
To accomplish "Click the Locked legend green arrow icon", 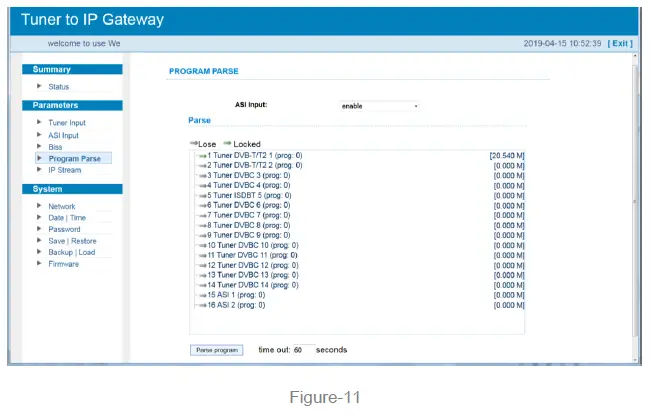I will (x=227, y=143).
